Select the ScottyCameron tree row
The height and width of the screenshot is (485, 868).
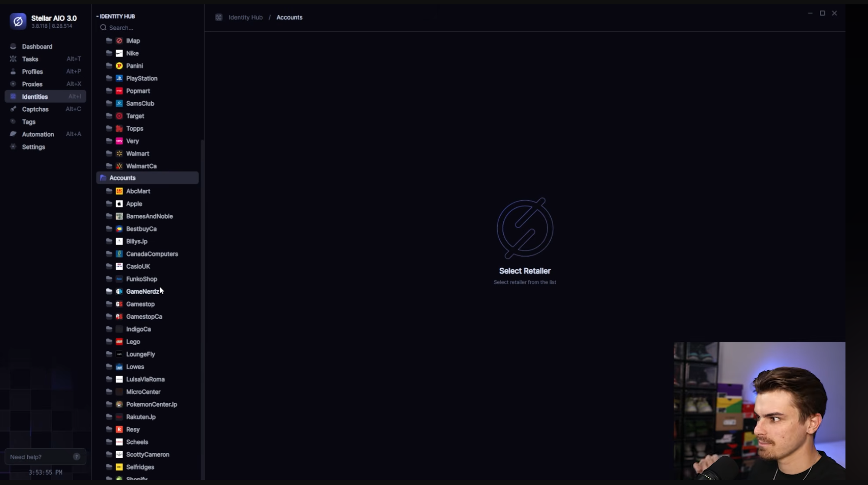pyautogui.click(x=147, y=455)
